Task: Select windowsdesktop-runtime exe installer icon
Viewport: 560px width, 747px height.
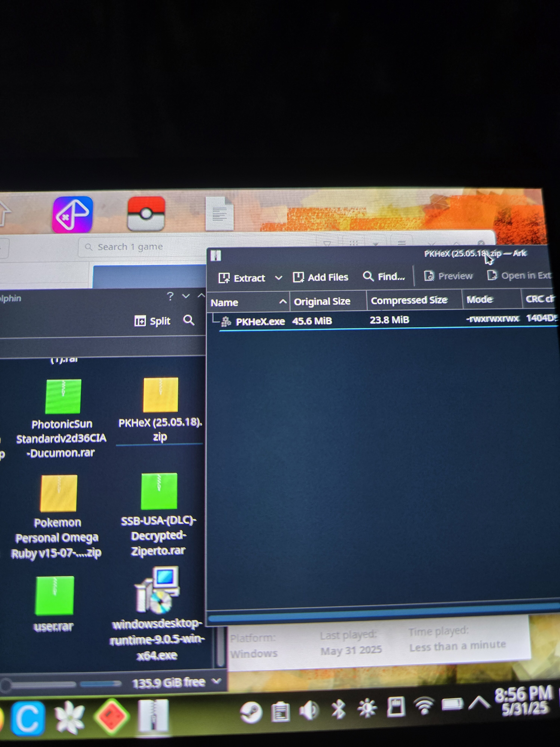Action: pyautogui.click(x=158, y=591)
